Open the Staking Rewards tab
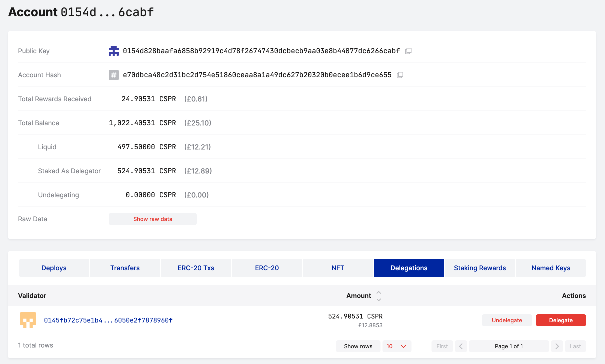Screen dimensions: 605x364 pos(479,268)
